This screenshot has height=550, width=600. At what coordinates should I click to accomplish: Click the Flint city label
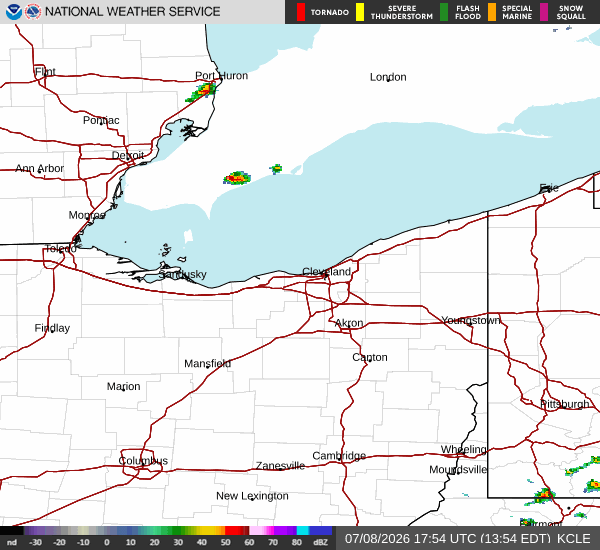tap(45, 72)
